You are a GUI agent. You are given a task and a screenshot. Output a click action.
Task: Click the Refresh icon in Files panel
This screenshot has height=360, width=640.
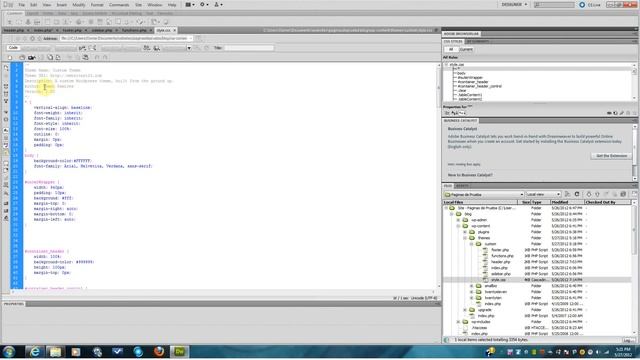(x=577, y=195)
